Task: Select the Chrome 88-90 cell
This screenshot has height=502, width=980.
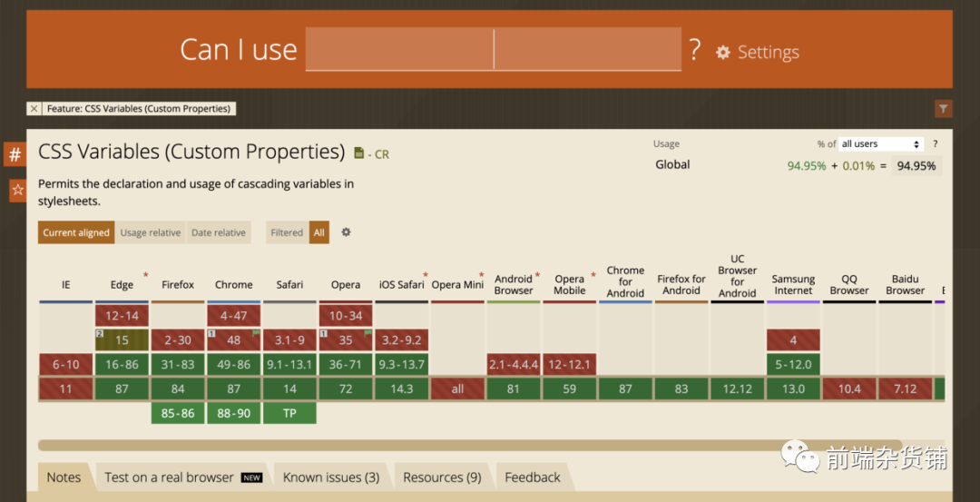Action: 234,413
